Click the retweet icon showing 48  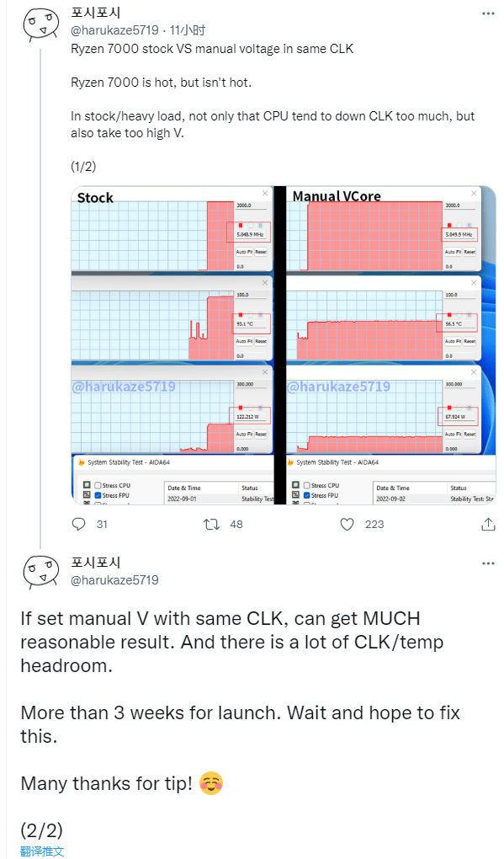click(211, 525)
